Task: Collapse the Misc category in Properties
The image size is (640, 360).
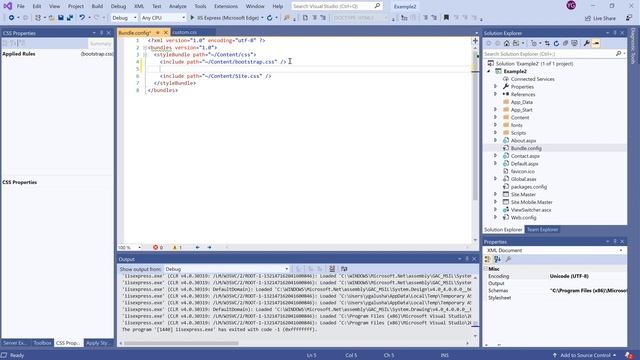Action: pos(486,269)
